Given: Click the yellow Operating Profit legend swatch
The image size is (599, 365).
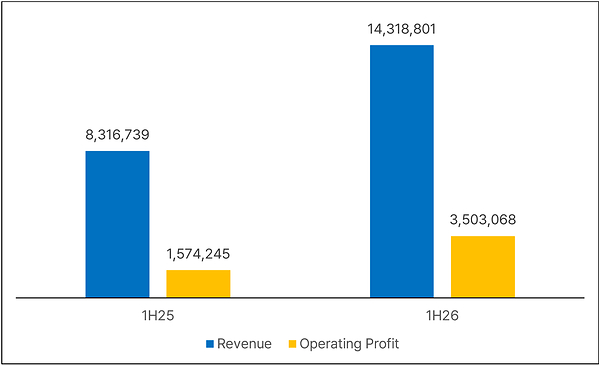Looking at the screenshot, I should point(292,344).
